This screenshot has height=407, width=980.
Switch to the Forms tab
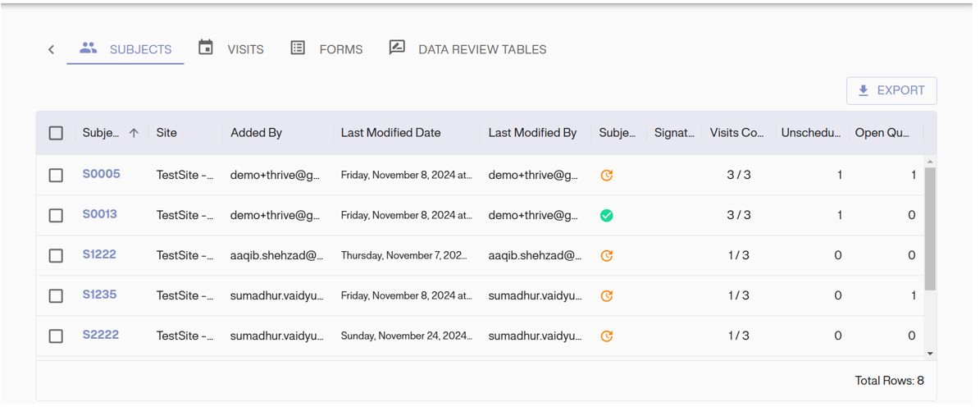click(x=327, y=49)
